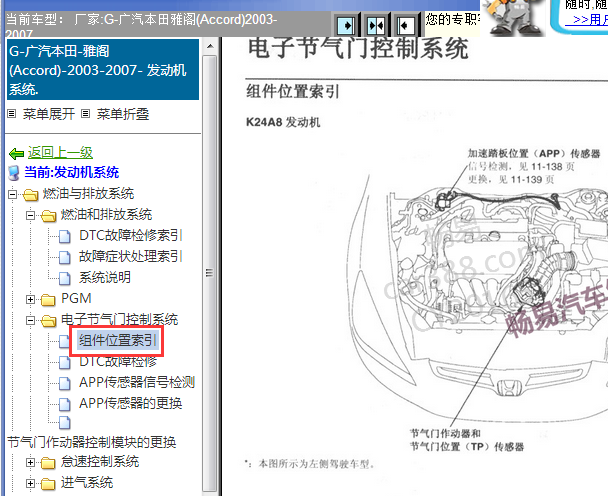Click folder icon of 燃油与排放系统
The image size is (608, 496).
click(30, 194)
